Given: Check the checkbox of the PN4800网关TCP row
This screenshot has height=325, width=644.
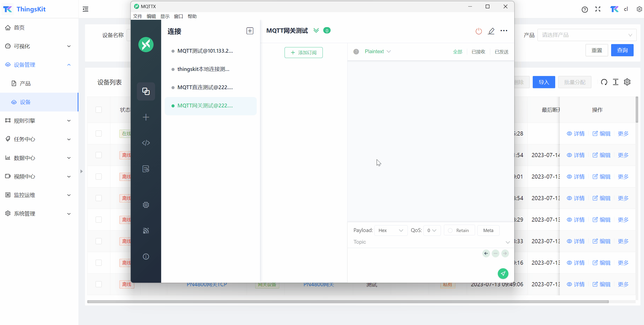Looking at the screenshot, I should pyautogui.click(x=99, y=284).
